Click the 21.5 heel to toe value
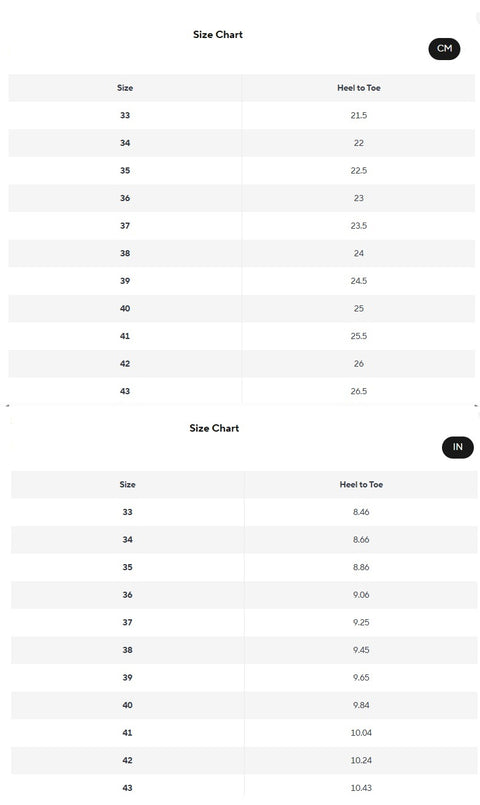 (x=359, y=116)
